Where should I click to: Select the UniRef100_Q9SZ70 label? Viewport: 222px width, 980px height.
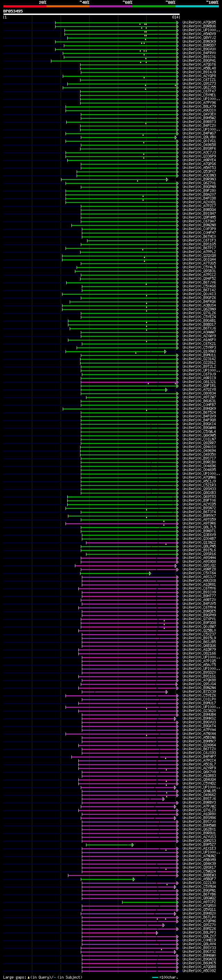click(199, 924)
